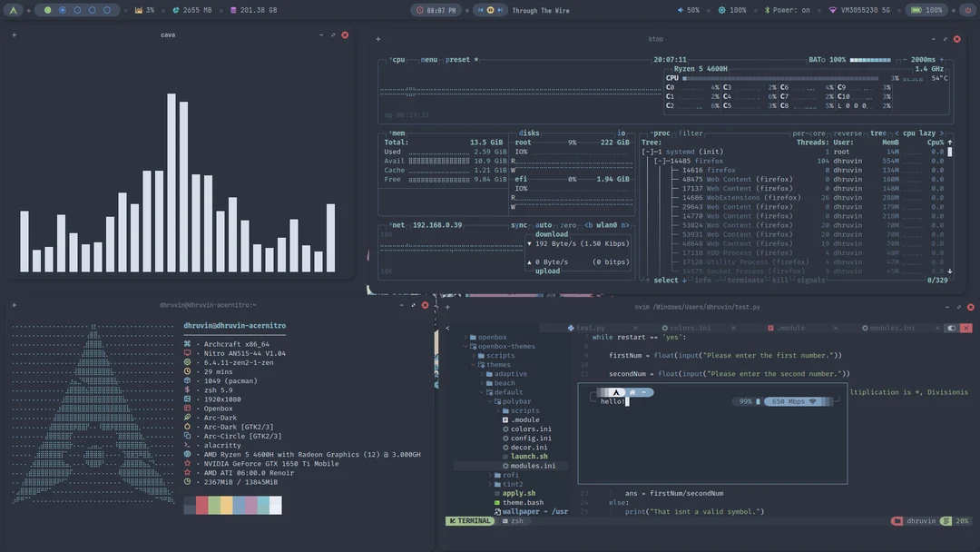Click the TERMINAL mode indicator in nvim statusline
The image size is (980, 552).
(470, 520)
